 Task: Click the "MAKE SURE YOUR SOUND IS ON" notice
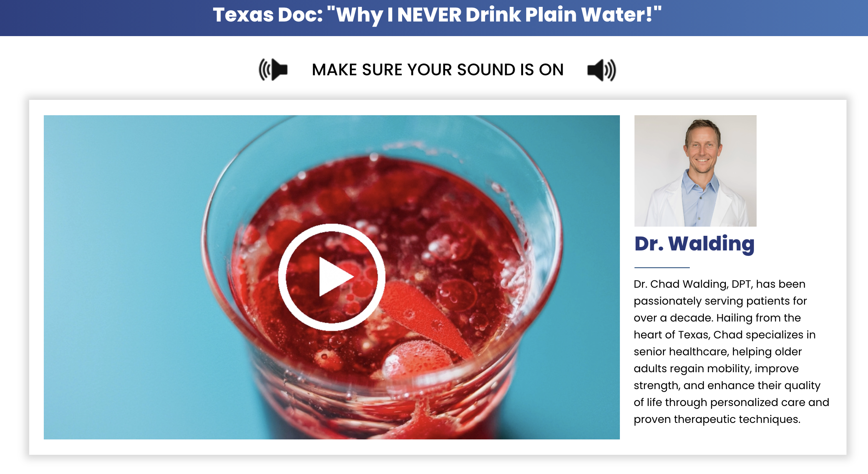point(437,70)
